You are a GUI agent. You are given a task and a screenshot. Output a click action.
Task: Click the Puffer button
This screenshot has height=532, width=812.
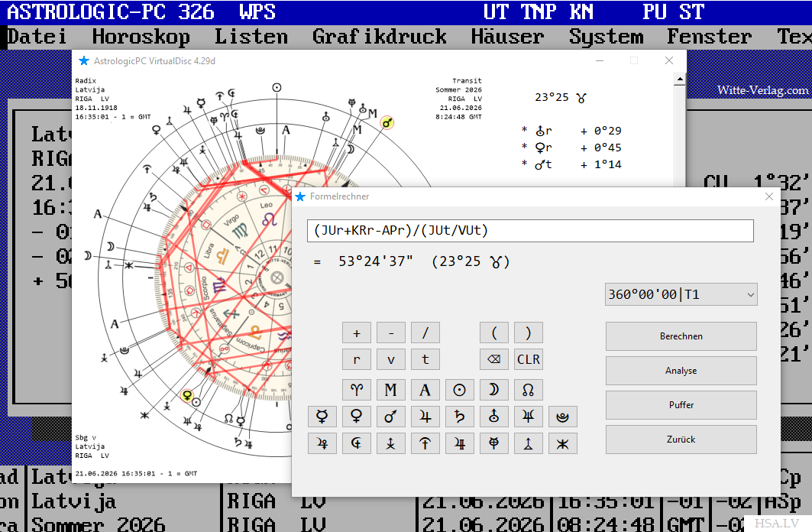(x=681, y=404)
